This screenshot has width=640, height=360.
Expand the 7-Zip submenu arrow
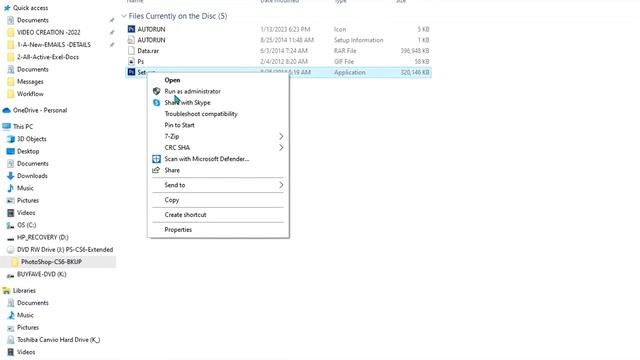click(x=281, y=136)
